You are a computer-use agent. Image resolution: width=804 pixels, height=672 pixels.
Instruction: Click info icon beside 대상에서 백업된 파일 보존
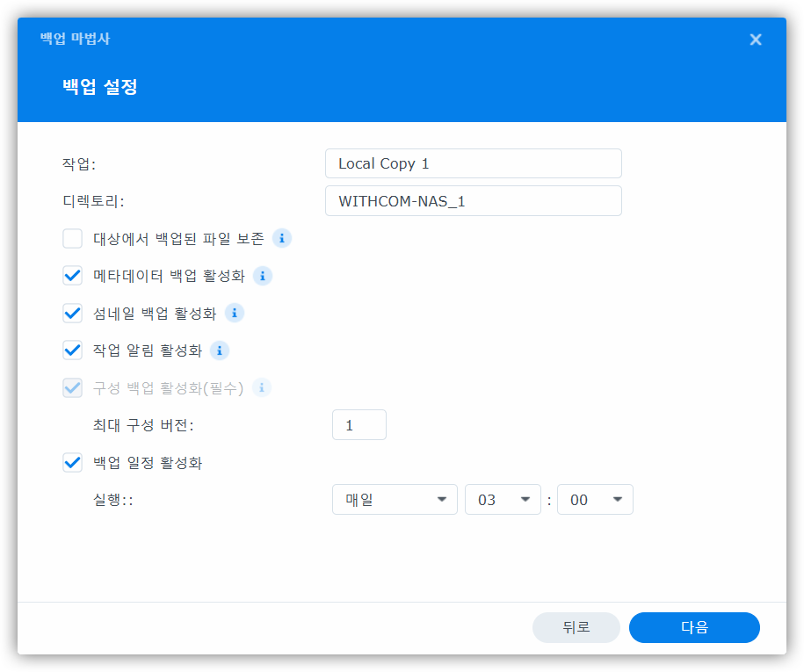click(281, 238)
